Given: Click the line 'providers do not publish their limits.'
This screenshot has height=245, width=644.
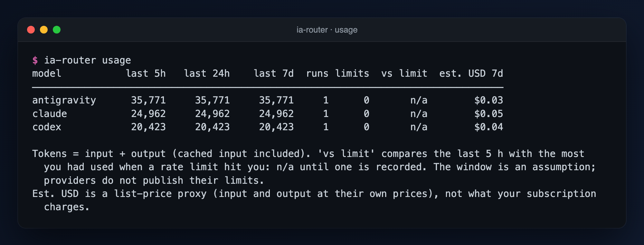Looking at the screenshot, I should (x=154, y=181).
